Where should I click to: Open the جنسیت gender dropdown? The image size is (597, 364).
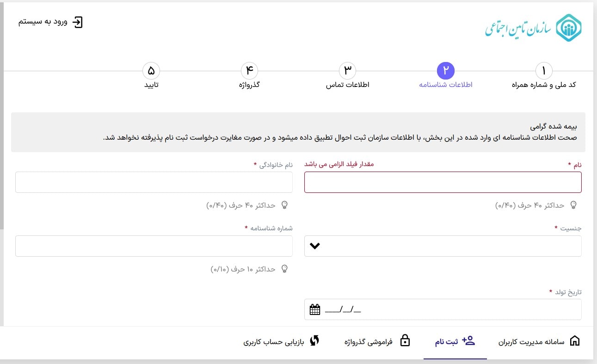[x=443, y=246]
